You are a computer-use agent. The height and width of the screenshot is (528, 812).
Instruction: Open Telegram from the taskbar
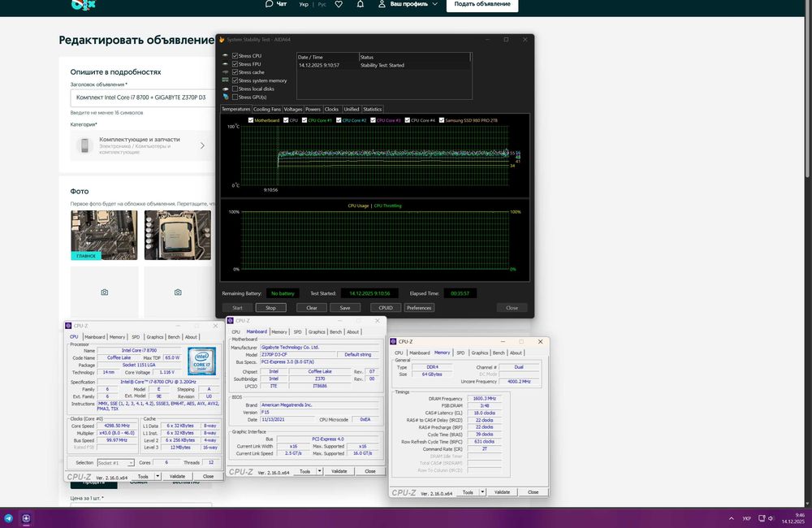point(9,518)
